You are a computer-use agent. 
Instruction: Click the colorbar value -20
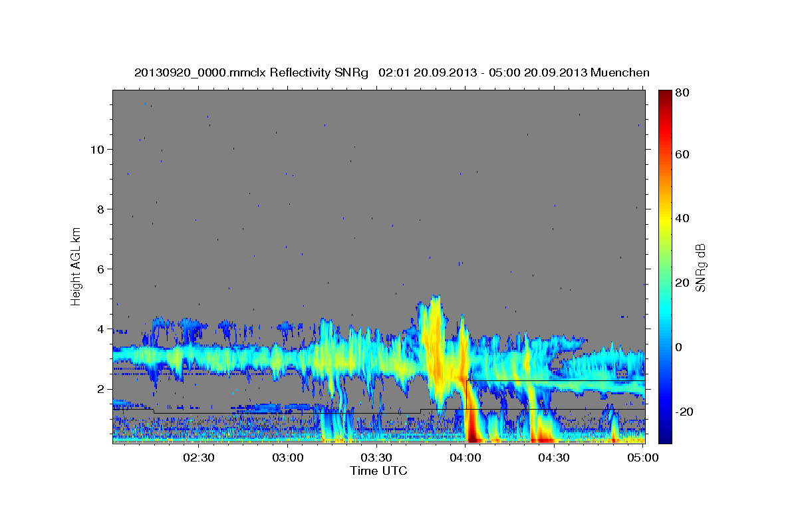pyautogui.click(x=684, y=412)
